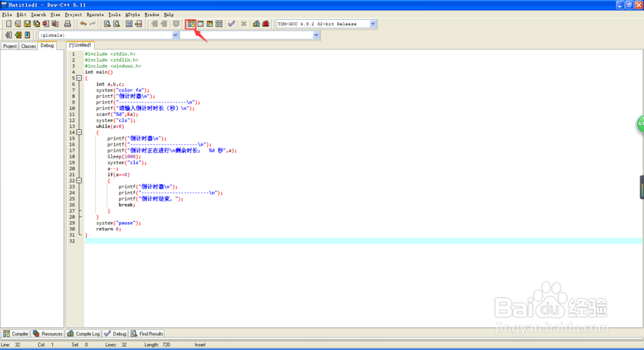
Task: Open the Compile Log bottom tab
Action: click(x=84, y=333)
